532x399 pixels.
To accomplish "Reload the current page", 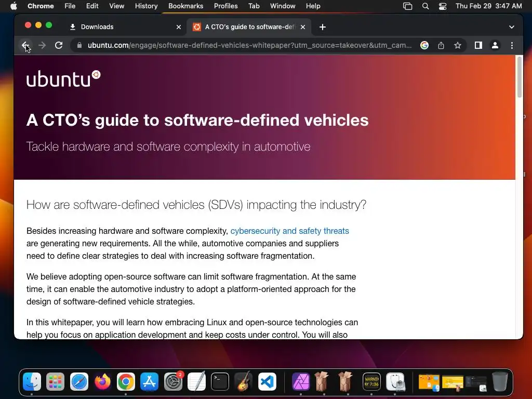I will click(x=59, y=45).
